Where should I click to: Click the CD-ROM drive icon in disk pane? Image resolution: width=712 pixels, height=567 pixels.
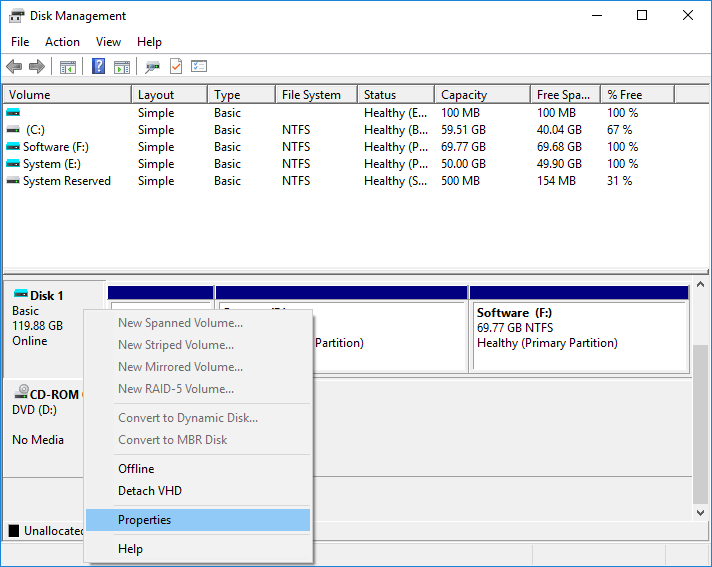pyautogui.click(x=21, y=394)
